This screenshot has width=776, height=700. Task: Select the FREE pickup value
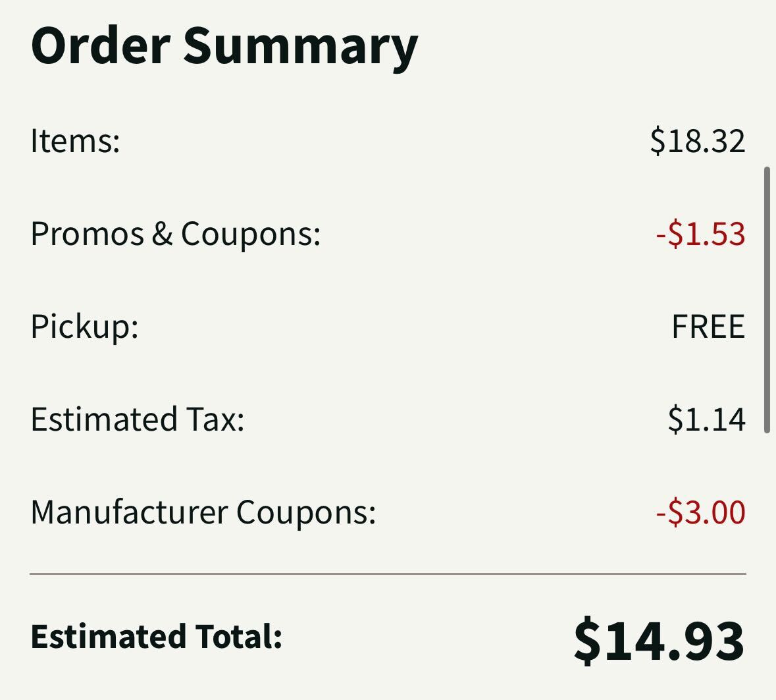coord(708,327)
